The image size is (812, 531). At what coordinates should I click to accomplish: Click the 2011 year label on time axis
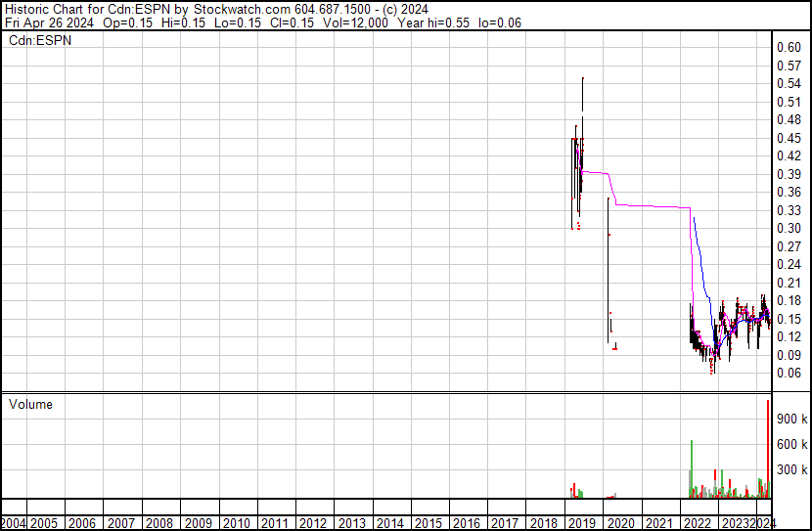[275, 523]
